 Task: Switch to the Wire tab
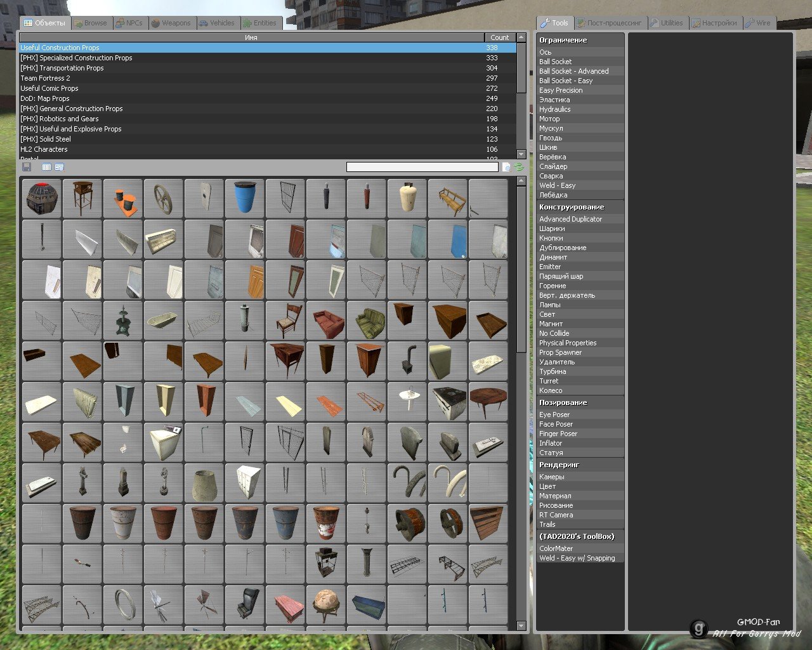point(759,23)
